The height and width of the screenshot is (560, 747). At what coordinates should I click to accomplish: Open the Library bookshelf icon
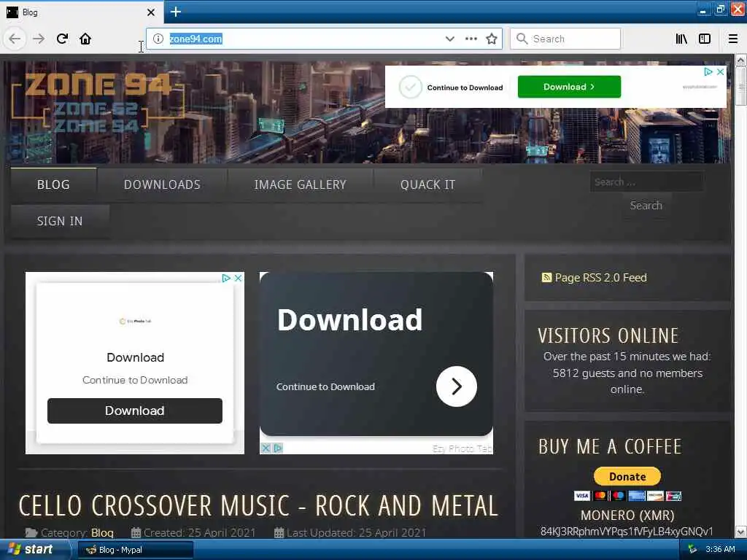point(681,39)
